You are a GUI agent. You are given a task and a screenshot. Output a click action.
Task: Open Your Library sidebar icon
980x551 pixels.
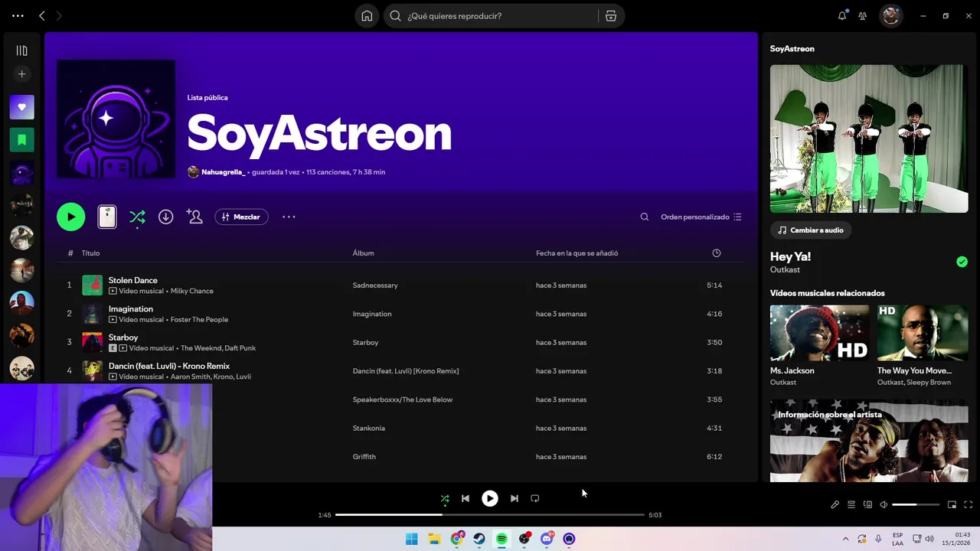coord(21,51)
